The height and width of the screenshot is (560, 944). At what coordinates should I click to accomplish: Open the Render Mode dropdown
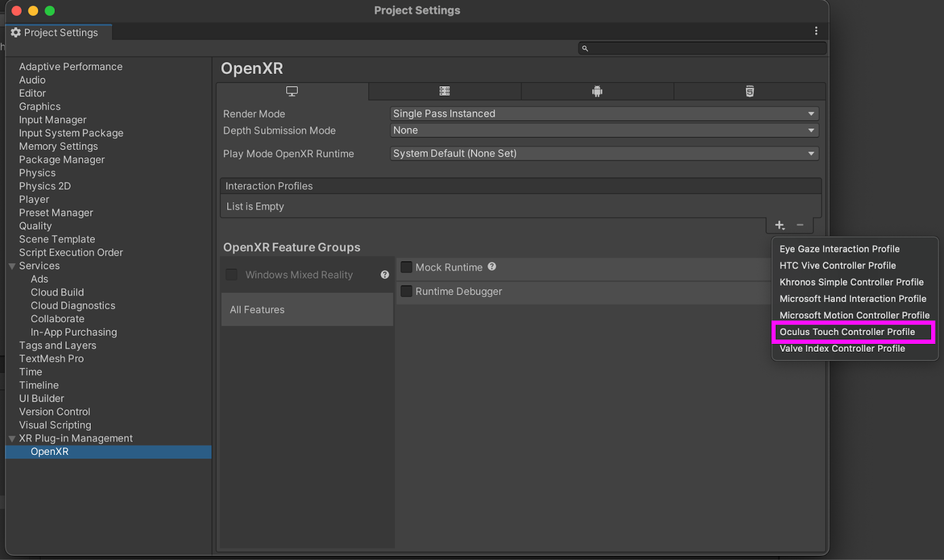[x=604, y=113]
